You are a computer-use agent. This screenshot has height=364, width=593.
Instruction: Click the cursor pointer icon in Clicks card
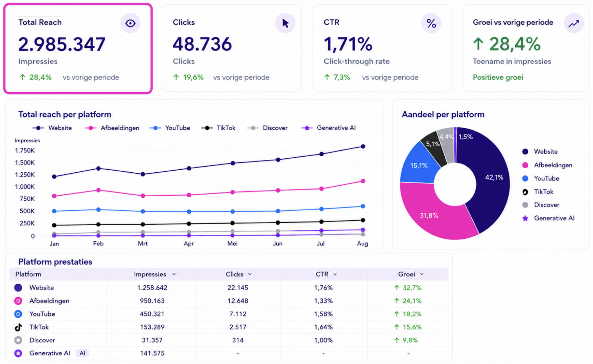pyautogui.click(x=285, y=23)
